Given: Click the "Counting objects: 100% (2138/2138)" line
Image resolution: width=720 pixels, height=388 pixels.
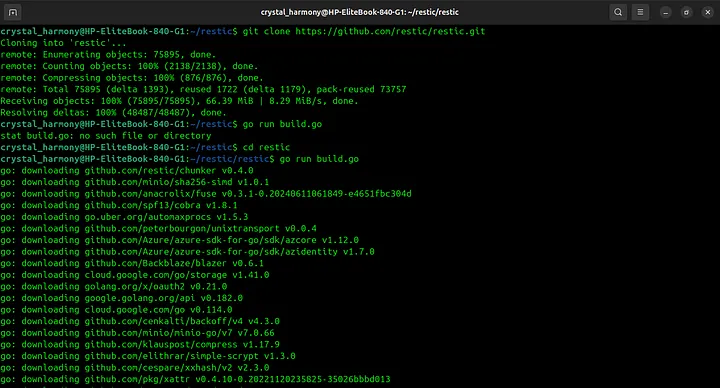Looking at the screenshot, I should point(129,66).
